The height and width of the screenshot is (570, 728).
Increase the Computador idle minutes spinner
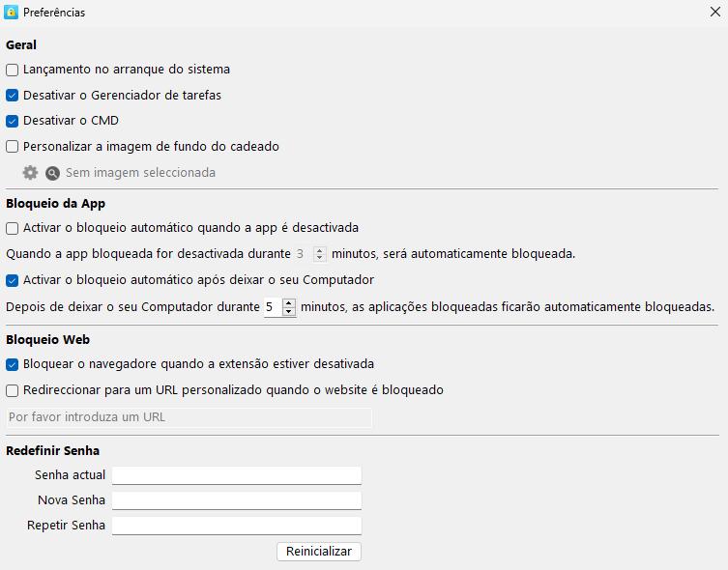289,302
